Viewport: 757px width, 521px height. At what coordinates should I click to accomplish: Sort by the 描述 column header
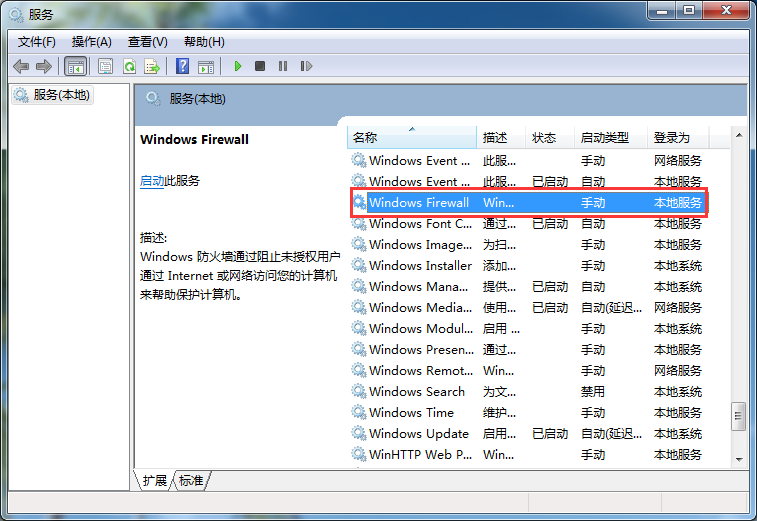click(501, 138)
